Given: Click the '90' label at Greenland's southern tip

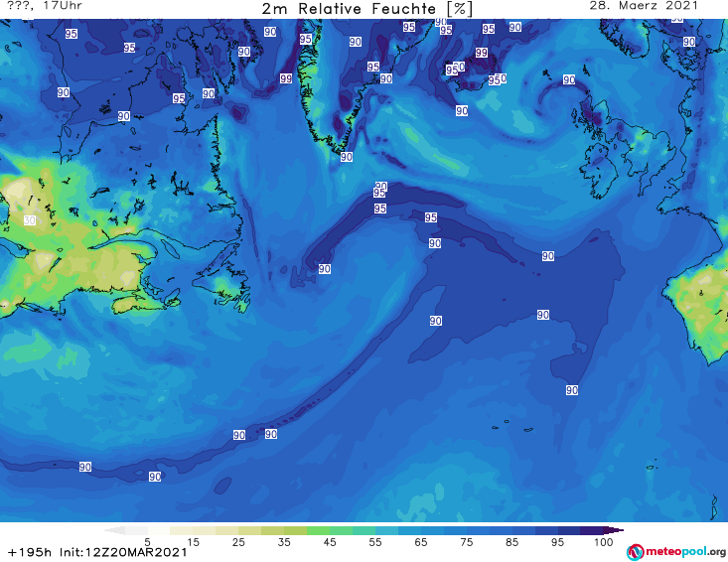Looking at the screenshot, I should point(347,157).
